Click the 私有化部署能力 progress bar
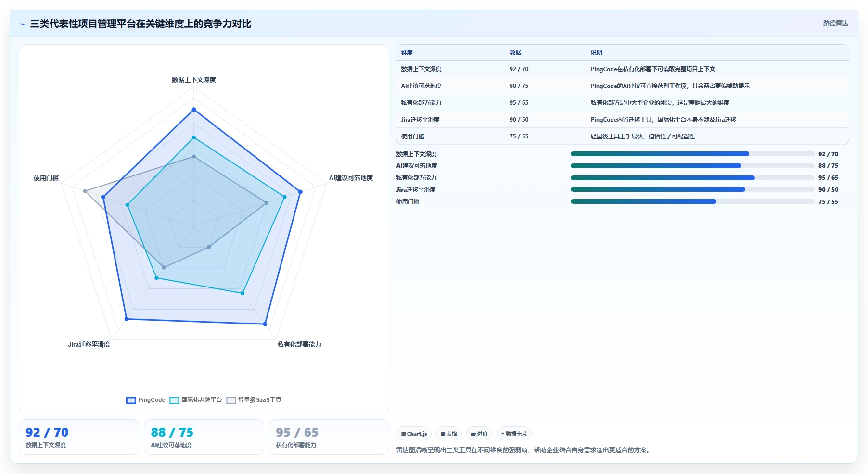Viewport: 868px width, 474px height. pos(692,178)
